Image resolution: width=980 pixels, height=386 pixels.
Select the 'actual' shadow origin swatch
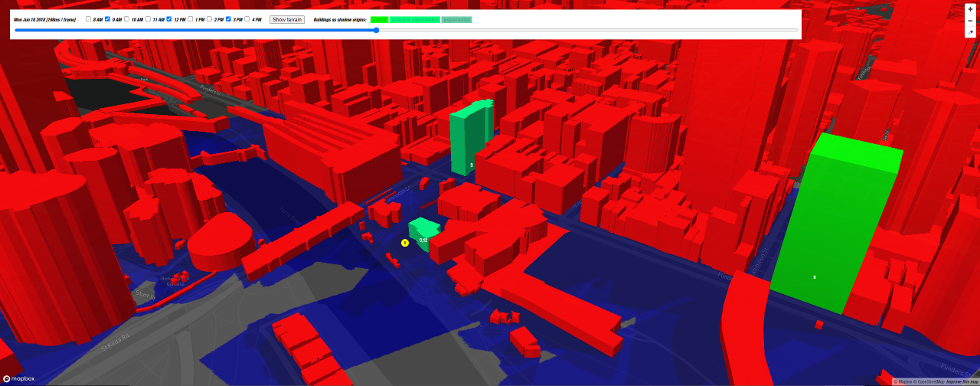pyautogui.click(x=379, y=19)
